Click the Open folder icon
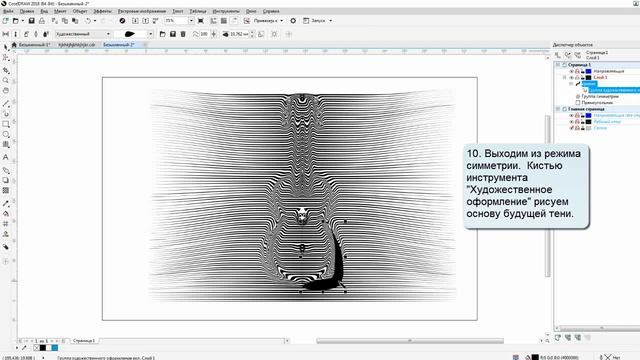Viewport: 640px width, 360px height. (x=16, y=20)
